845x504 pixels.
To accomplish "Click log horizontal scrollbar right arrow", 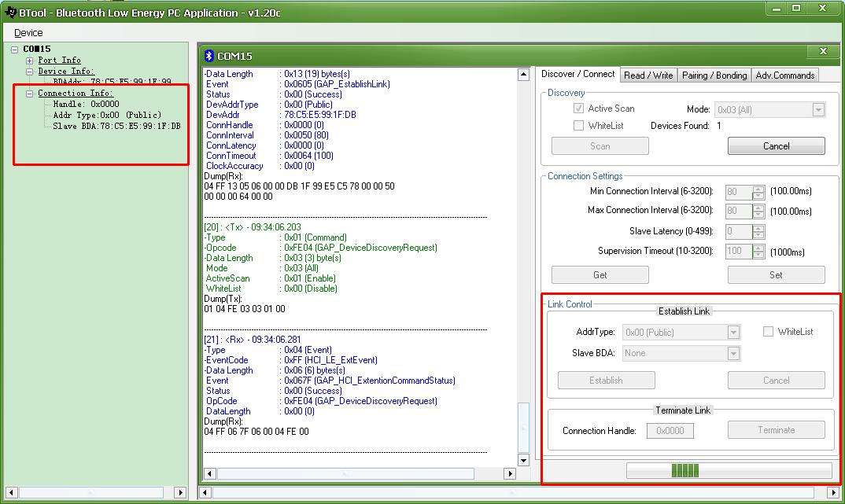I will 509,474.
